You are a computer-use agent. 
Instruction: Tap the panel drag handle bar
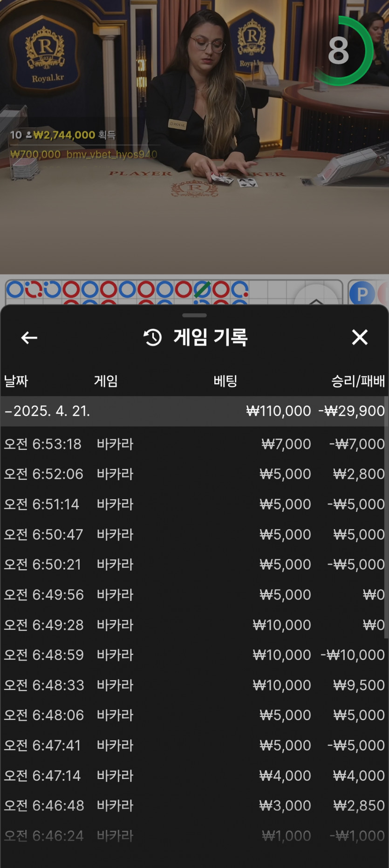coord(195,315)
